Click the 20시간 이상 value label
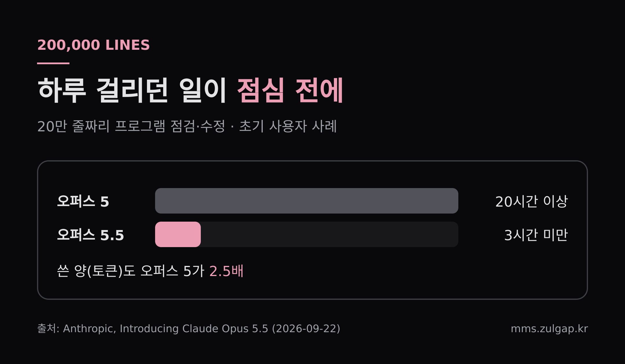Screen dimensions: 625x364 532,201
